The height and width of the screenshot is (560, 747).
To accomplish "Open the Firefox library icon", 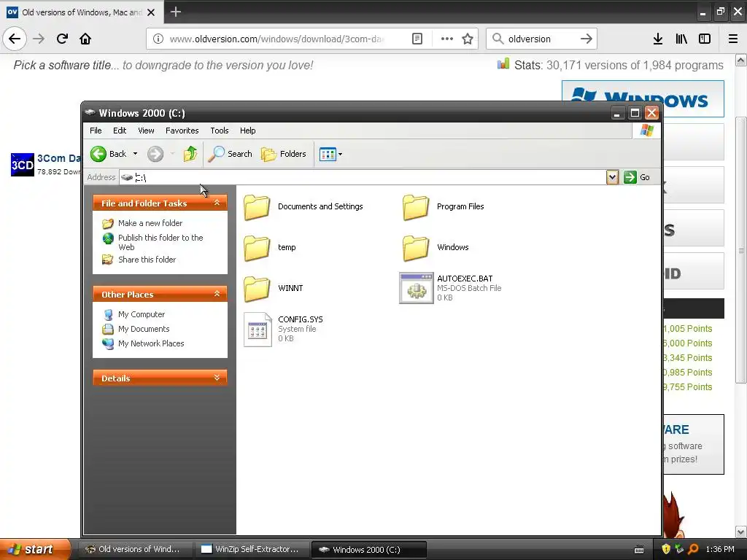I will 681,39.
